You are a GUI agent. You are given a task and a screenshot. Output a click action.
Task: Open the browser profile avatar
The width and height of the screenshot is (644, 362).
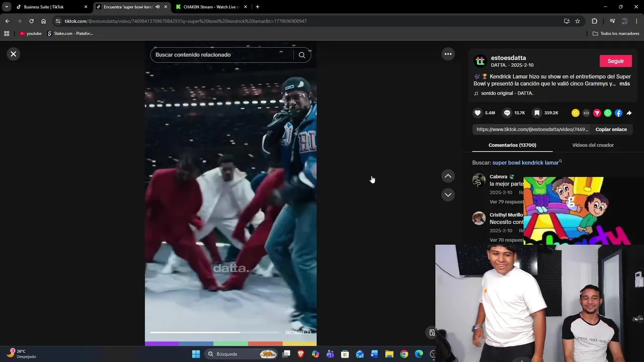pos(624,21)
